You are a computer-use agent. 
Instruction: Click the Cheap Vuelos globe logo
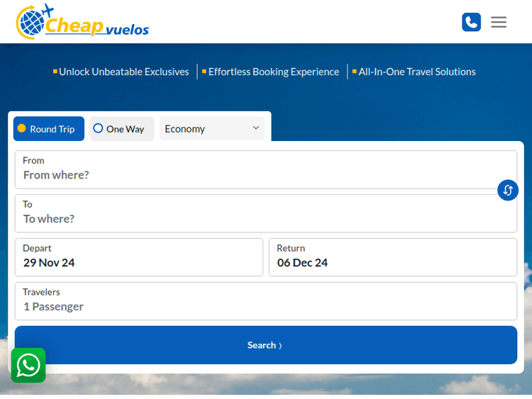tap(31, 21)
